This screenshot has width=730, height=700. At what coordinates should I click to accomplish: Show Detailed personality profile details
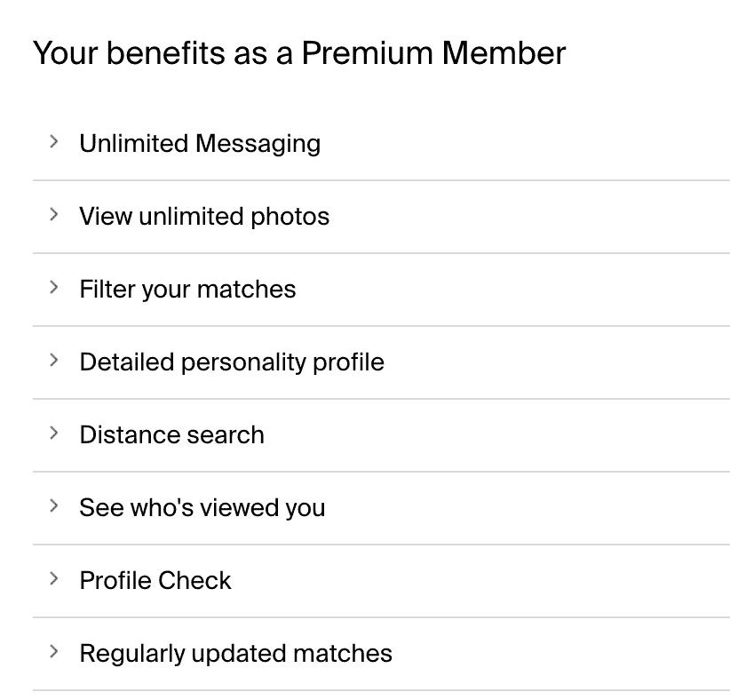point(232,362)
